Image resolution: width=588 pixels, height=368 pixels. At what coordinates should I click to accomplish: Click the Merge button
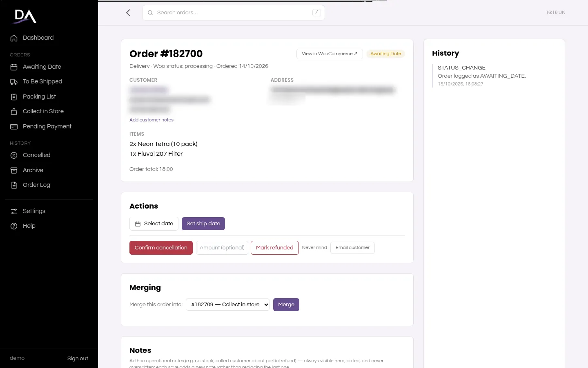pos(286,305)
